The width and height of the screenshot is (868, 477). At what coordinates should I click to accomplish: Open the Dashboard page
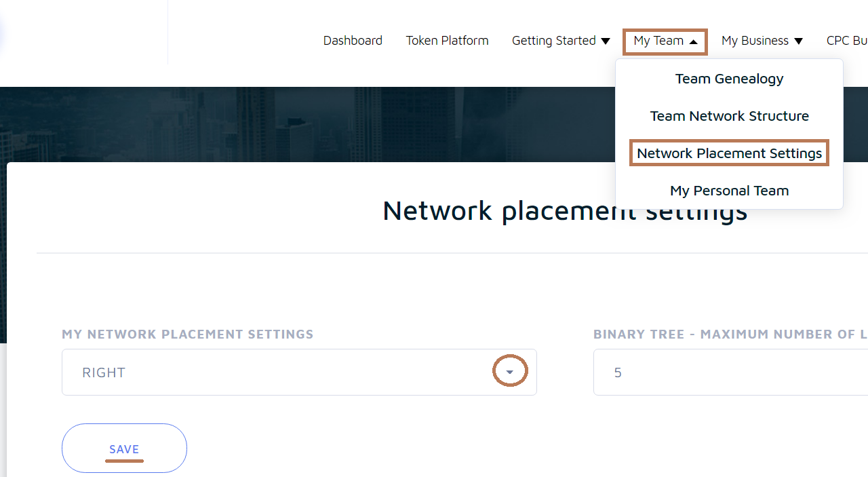pos(353,41)
